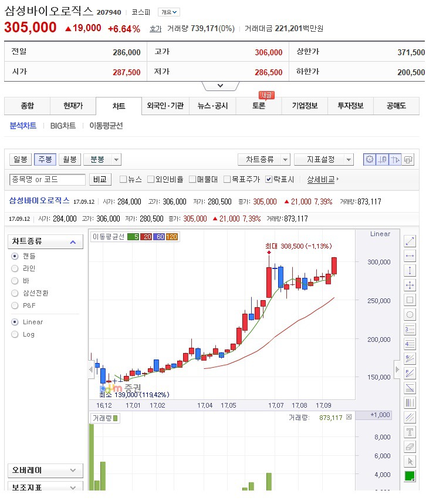Select the vertical time-zone bars tool
The width and height of the screenshot is (426, 504).
point(410,402)
